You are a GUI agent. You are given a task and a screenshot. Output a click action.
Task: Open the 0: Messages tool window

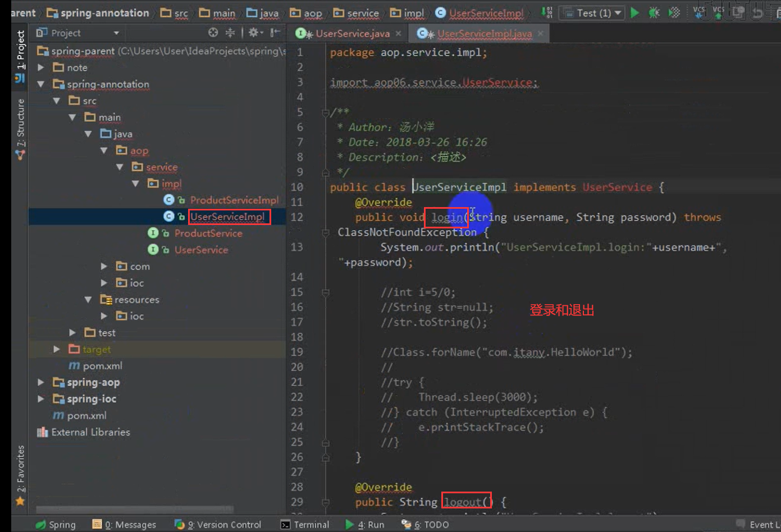[x=125, y=525]
